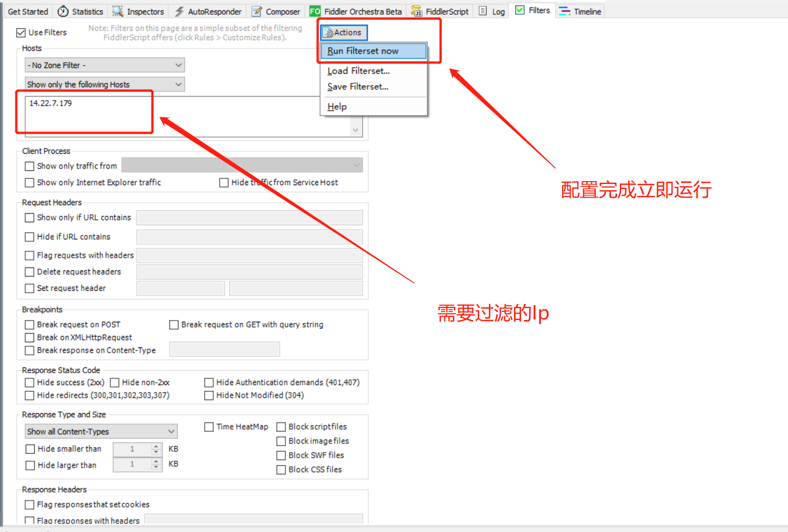Open the Show all Content-Types dropdown
Viewport: 788px width, 532px height.
[101, 431]
